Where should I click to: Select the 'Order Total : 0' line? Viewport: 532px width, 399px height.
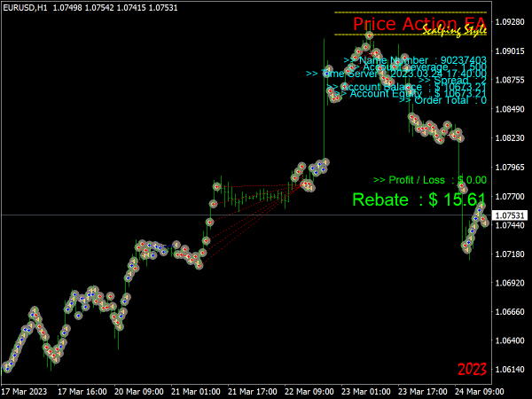(x=442, y=100)
